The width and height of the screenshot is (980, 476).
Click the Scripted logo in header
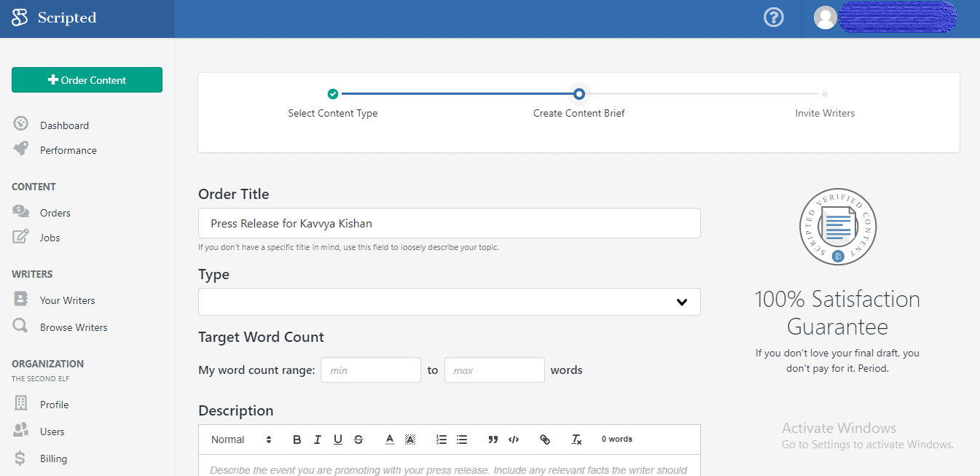(55, 18)
